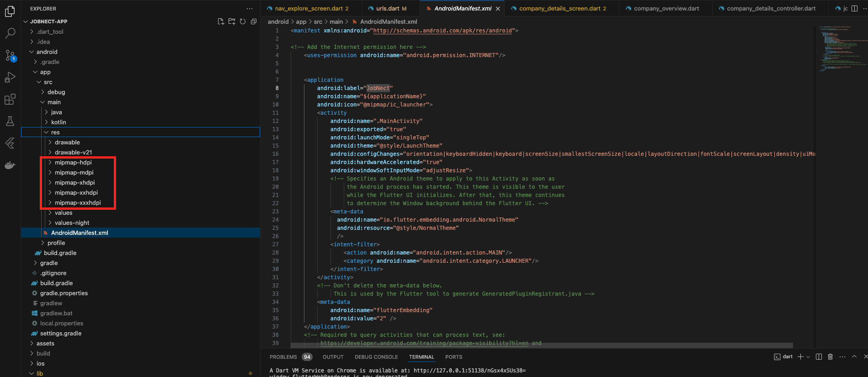Refresh the Explorer file tree
This screenshot has width=868, height=377.
[243, 21]
